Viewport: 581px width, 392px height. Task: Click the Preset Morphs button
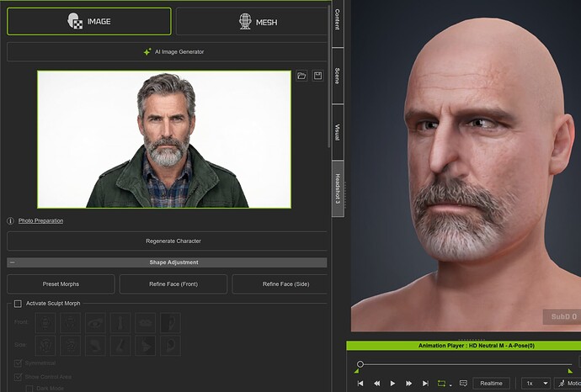point(61,284)
